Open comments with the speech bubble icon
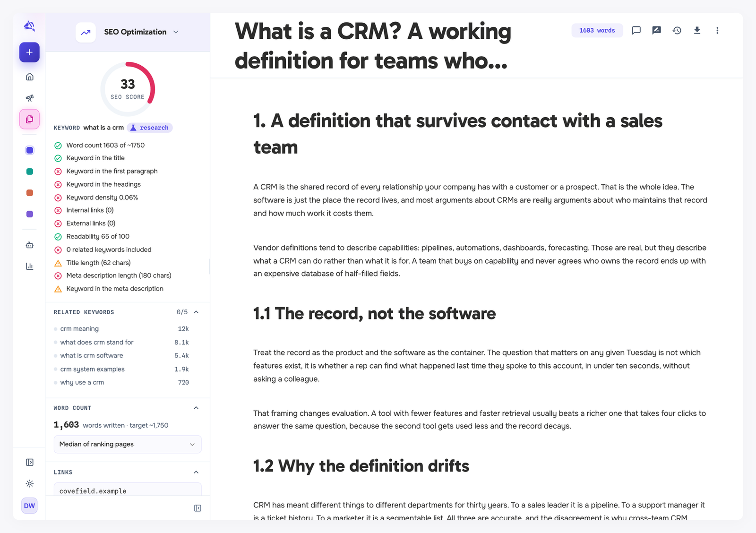The height and width of the screenshot is (533, 756). 636,30
